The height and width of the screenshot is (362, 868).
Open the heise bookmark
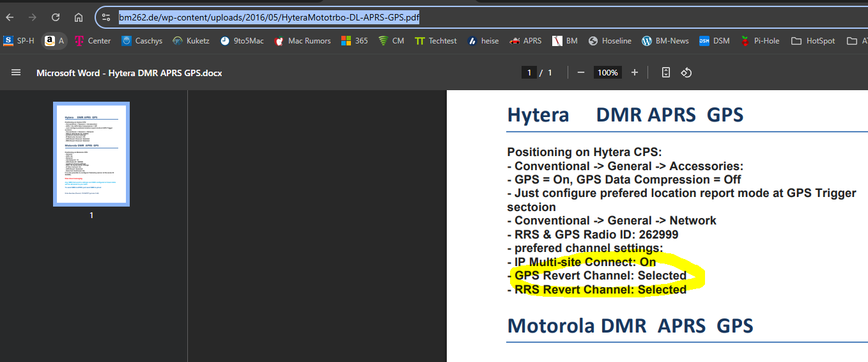483,41
